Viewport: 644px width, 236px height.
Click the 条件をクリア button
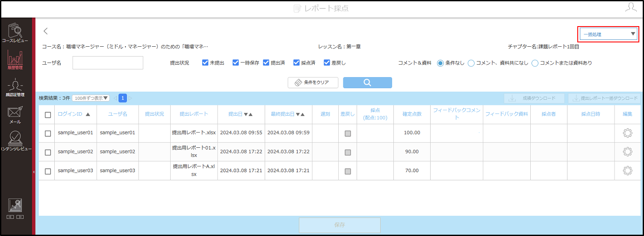click(313, 83)
